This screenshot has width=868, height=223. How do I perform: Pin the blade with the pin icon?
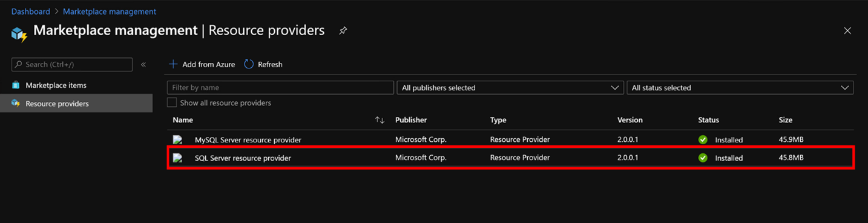pyautogui.click(x=343, y=30)
